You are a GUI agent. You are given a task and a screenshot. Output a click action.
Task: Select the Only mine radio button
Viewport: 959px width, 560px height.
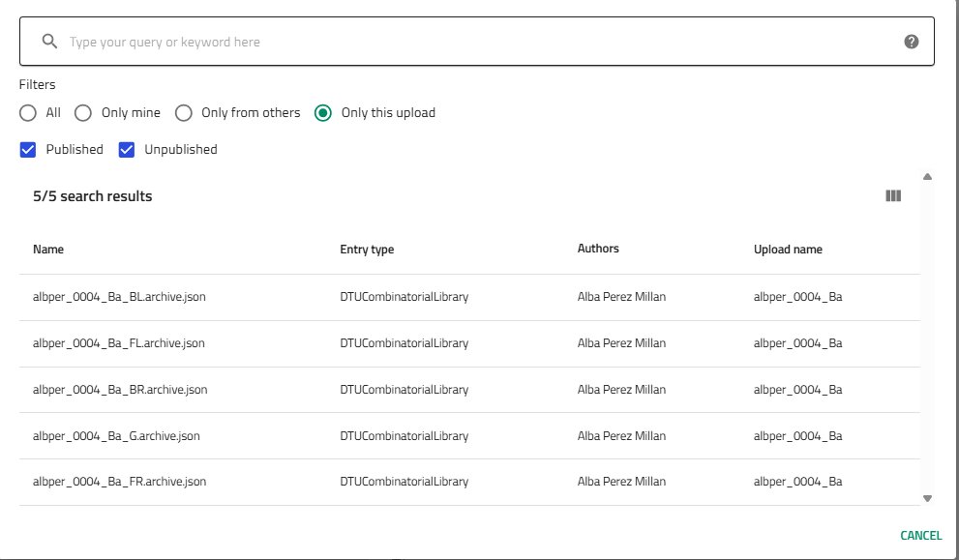(83, 113)
